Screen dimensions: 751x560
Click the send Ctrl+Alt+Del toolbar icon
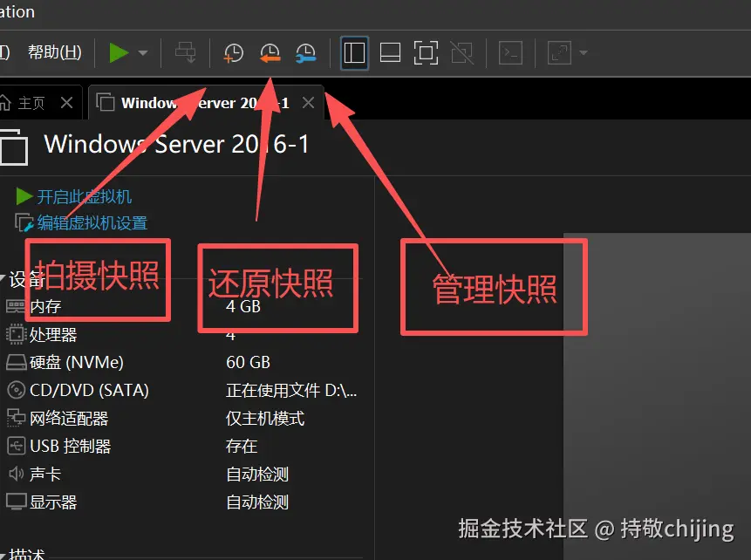(x=186, y=52)
